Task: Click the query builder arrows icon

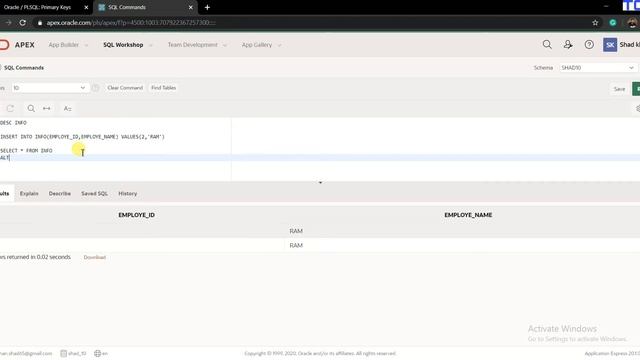Action: tap(47, 108)
